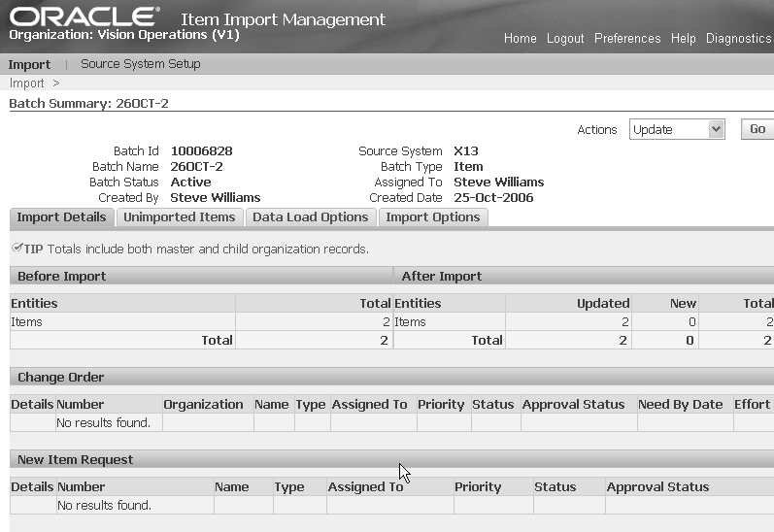Screen dimensions: 774x532
Task: Click Items row in Before Import table
Action: 201,321
